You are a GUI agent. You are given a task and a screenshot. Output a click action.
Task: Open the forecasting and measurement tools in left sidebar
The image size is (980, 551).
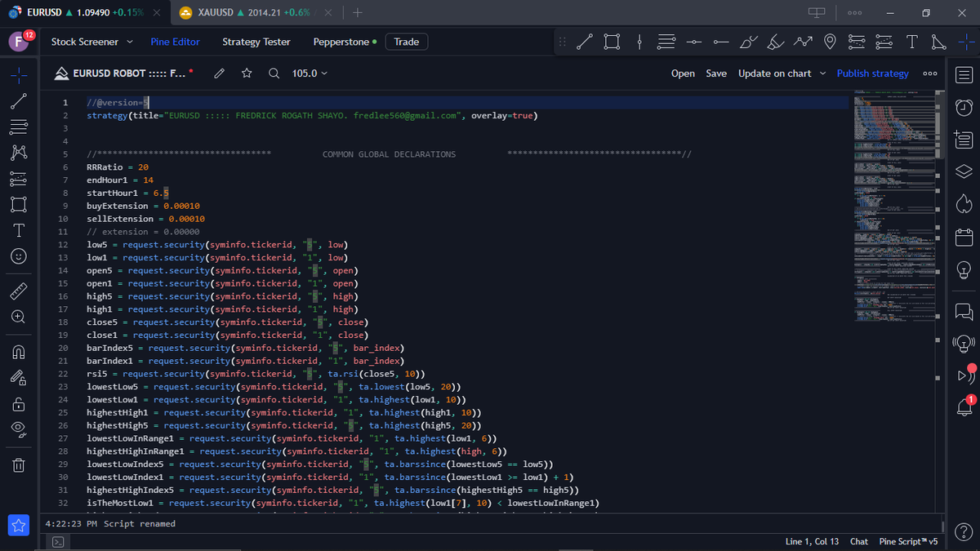19,179
